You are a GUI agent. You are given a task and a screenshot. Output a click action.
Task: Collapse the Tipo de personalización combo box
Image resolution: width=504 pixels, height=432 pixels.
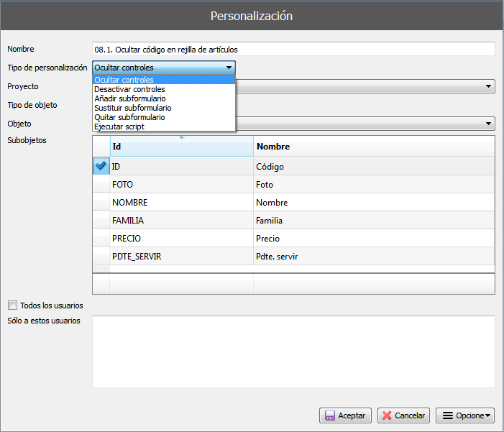(164, 68)
